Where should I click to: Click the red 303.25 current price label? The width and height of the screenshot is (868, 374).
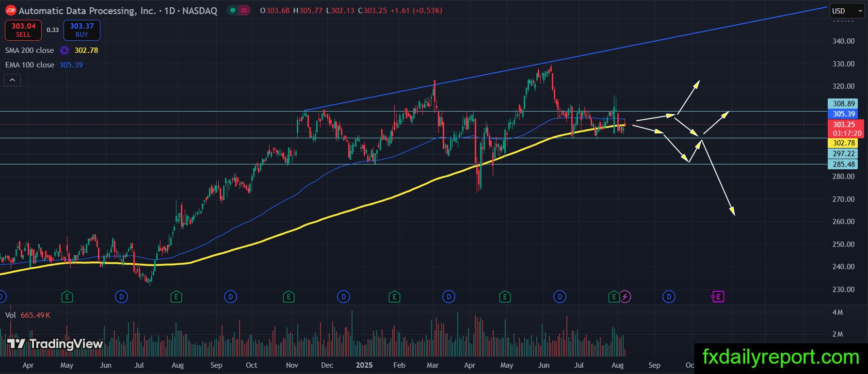click(x=847, y=129)
